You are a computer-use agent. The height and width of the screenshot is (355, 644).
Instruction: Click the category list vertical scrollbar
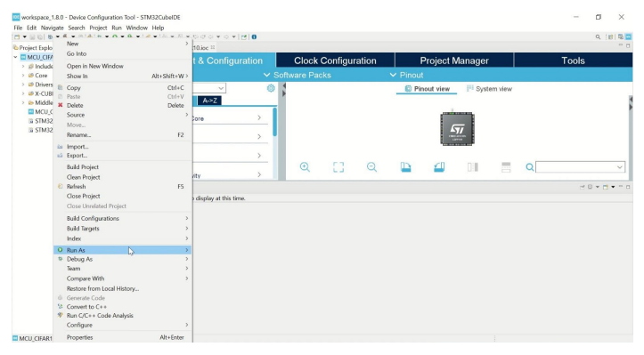click(274, 122)
